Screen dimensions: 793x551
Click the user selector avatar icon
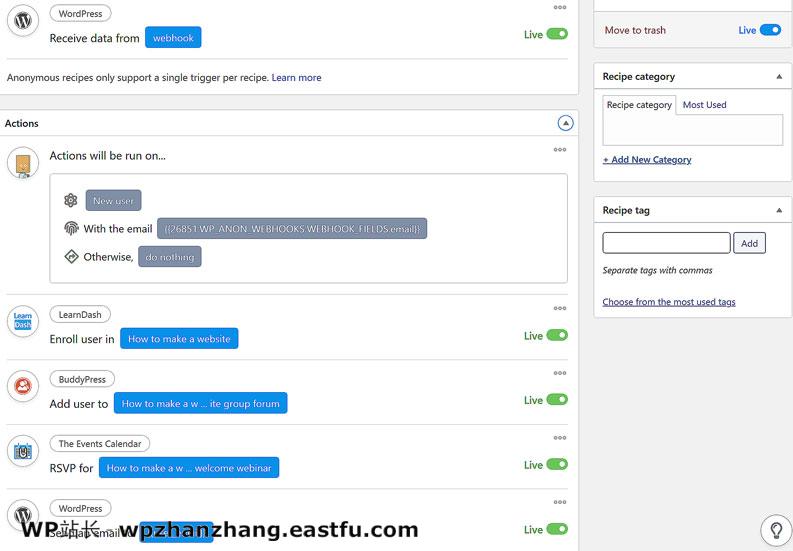pos(23,163)
